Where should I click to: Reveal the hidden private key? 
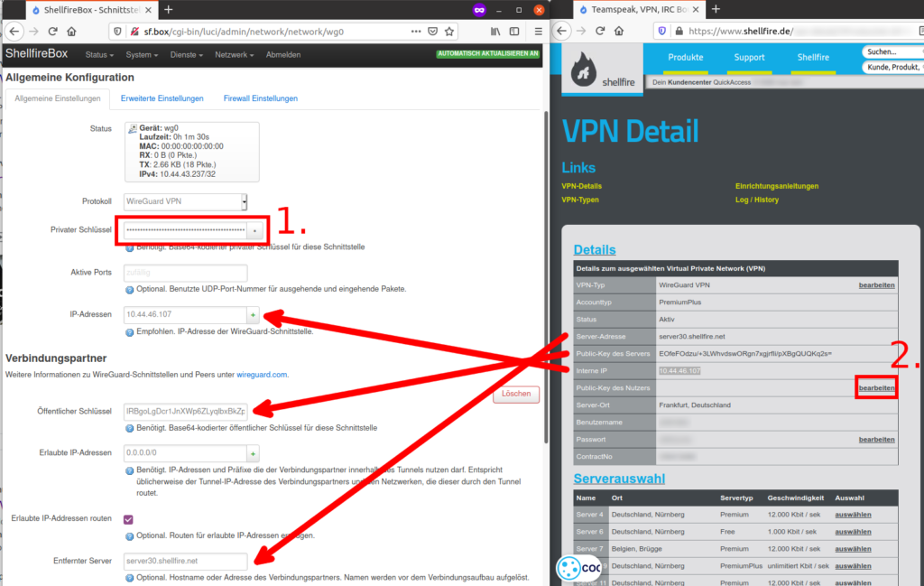pyautogui.click(x=254, y=230)
